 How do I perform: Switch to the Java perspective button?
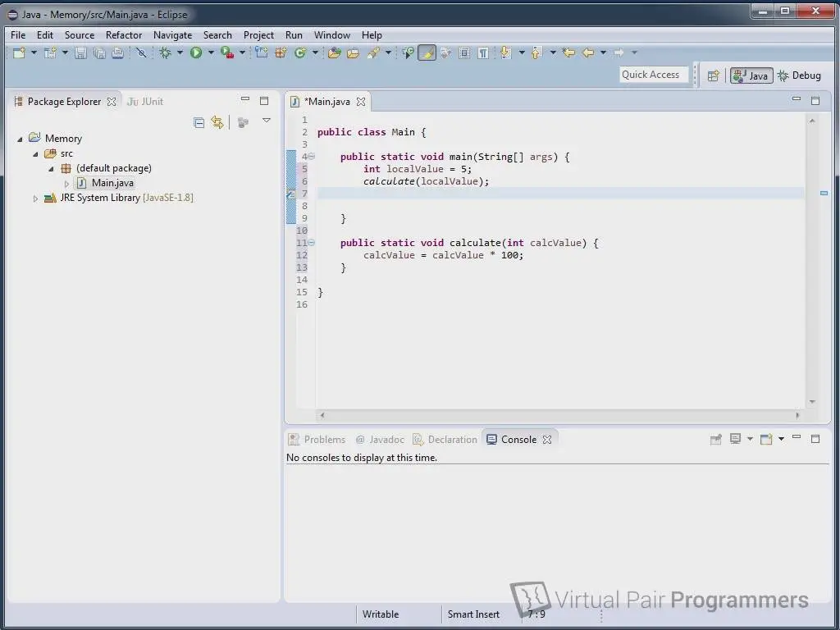751,75
